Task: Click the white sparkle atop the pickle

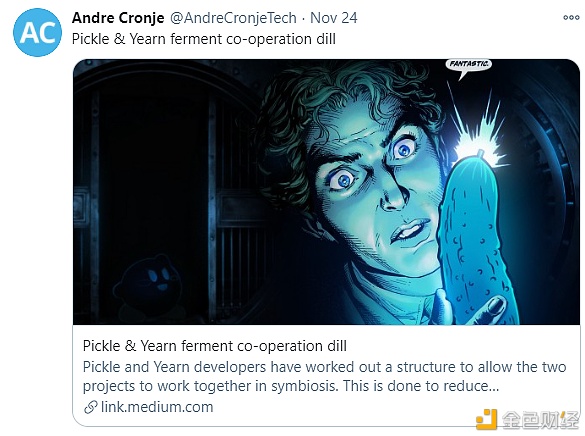Action: pos(479,142)
